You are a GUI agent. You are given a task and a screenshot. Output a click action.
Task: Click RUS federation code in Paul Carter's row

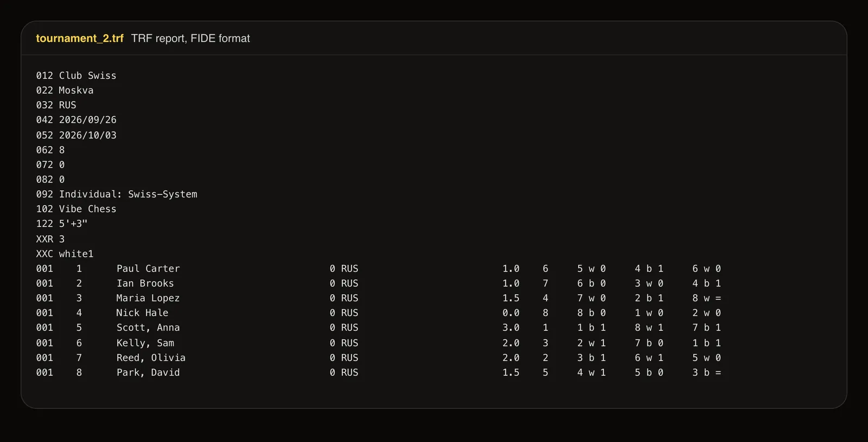point(350,268)
